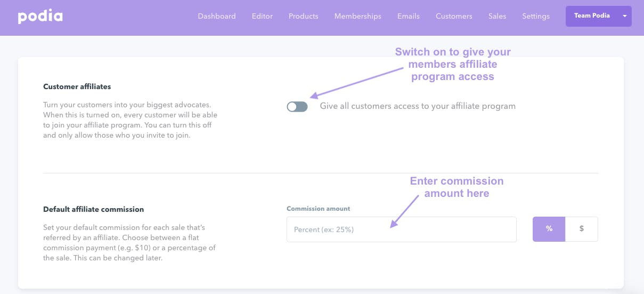The image size is (644, 294).
Task: Navigate to Memberships
Action: click(x=357, y=16)
